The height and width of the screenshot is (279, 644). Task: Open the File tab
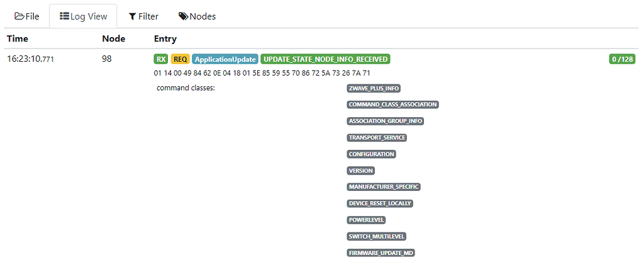pyautogui.click(x=27, y=16)
